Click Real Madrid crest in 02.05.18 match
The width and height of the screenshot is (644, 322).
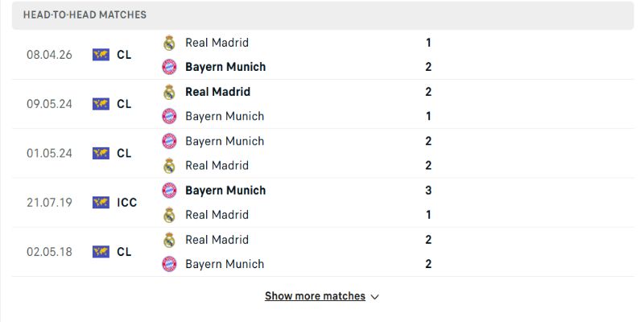[169, 240]
